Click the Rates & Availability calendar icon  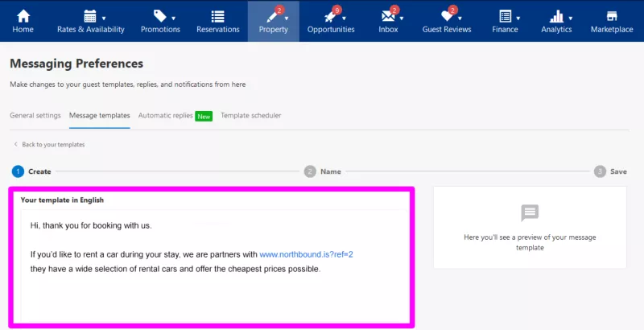pyautogui.click(x=90, y=16)
